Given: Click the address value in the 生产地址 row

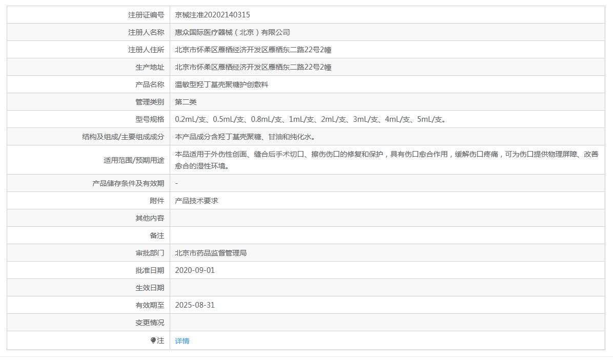Looking at the screenshot, I should (253, 67).
